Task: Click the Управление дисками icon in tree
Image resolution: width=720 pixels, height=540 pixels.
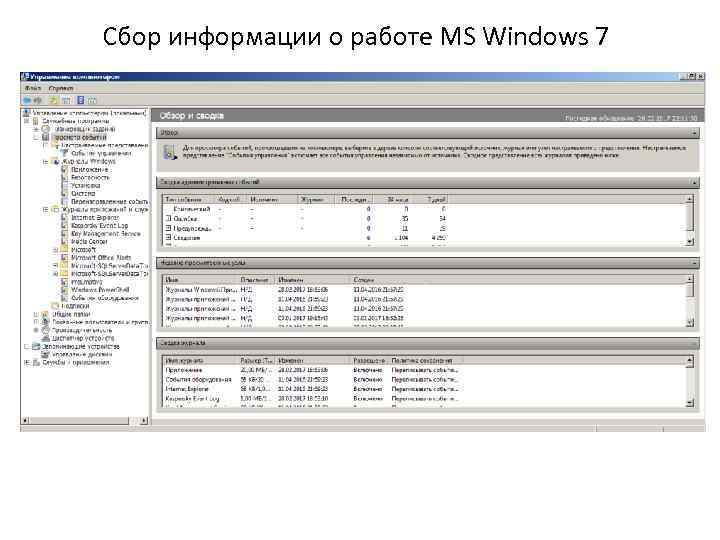Action: (45, 354)
